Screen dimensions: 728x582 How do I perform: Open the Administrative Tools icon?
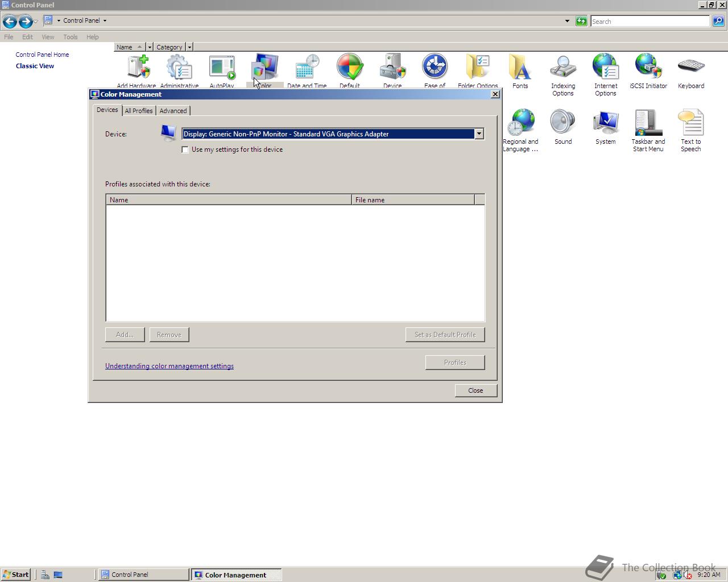tap(179, 70)
